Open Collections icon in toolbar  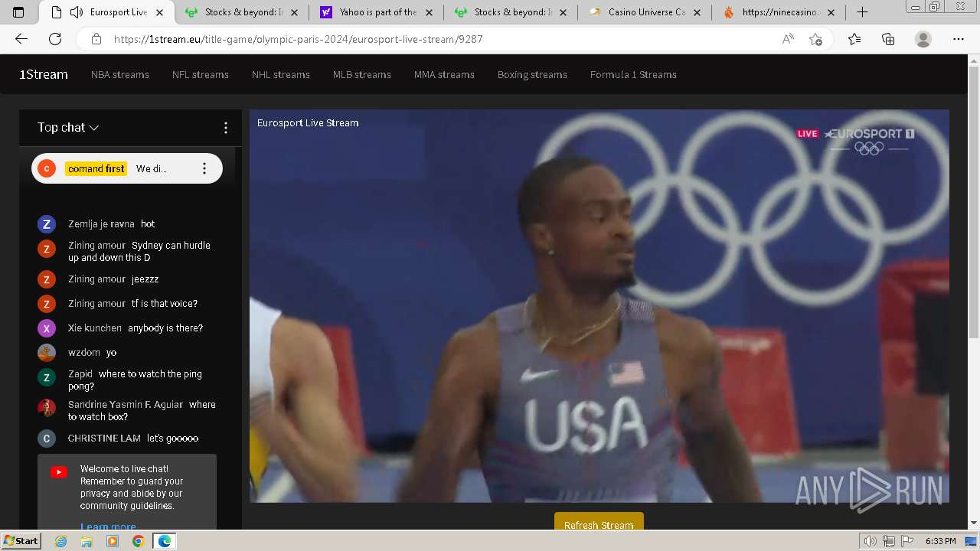tap(888, 39)
